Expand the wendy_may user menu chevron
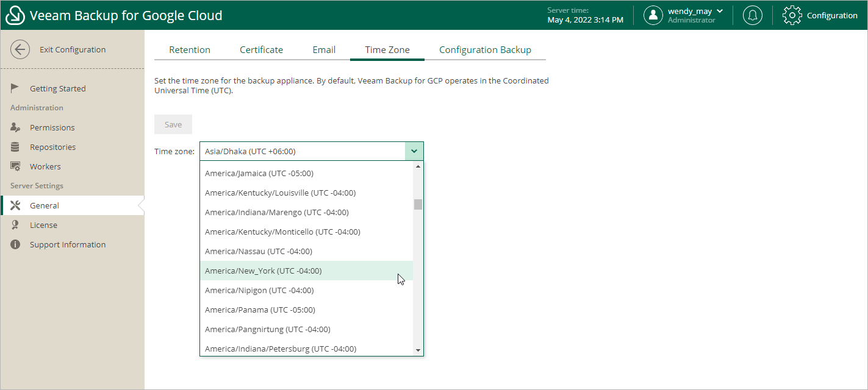Viewport: 868px width, 390px height. click(720, 11)
